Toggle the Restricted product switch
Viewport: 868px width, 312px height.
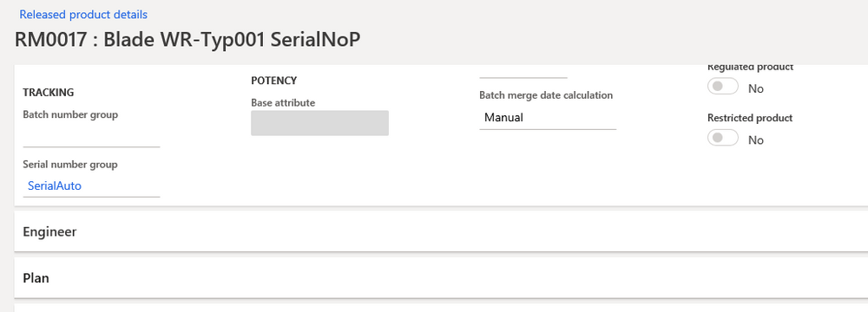coord(723,139)
